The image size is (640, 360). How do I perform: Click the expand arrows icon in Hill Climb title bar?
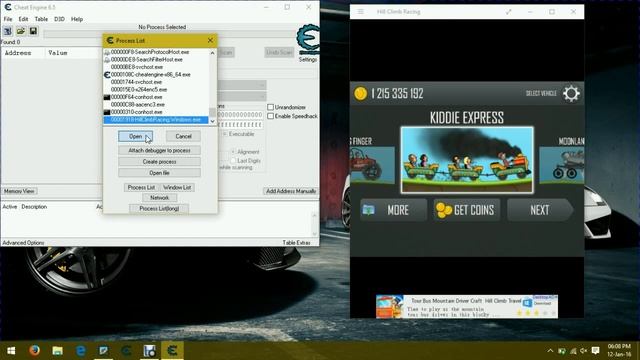coord(508,12)
